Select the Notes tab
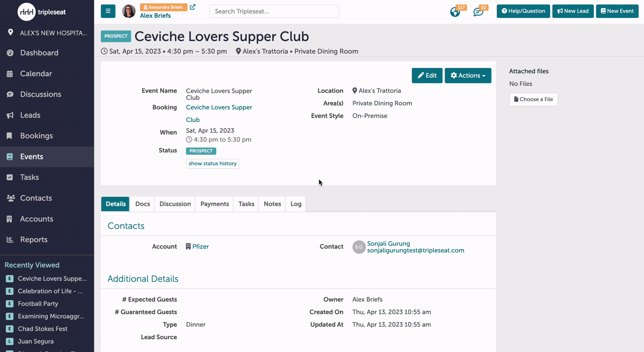The image size is (644, 352). pyautogui.click(x=272, y=204)
